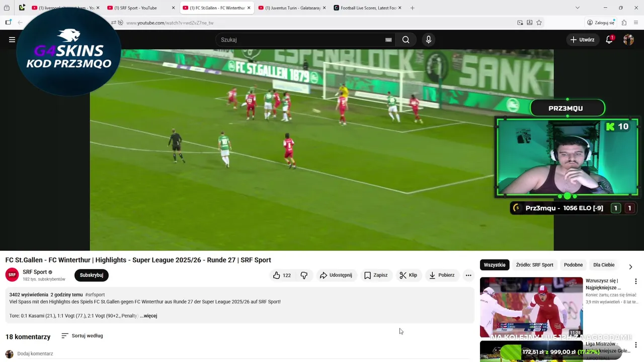
Task: Close the Football Live Scores tab
Action: pos(399,8)
